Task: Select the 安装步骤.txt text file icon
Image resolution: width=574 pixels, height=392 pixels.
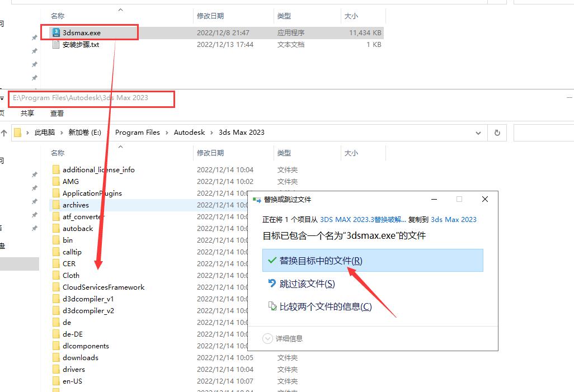Action: pos(56,45)
